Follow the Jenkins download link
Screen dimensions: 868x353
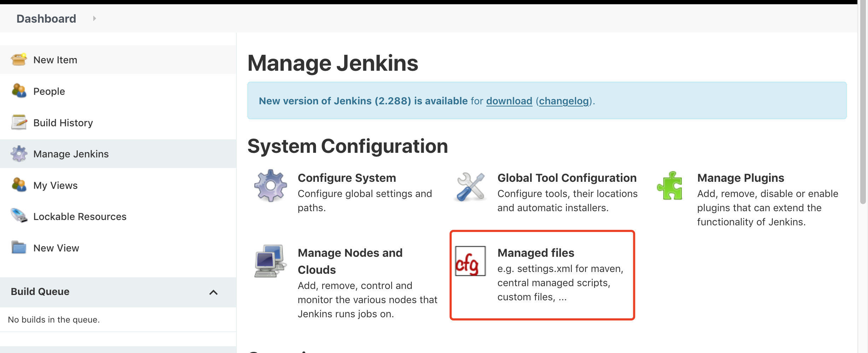[509, 101]
